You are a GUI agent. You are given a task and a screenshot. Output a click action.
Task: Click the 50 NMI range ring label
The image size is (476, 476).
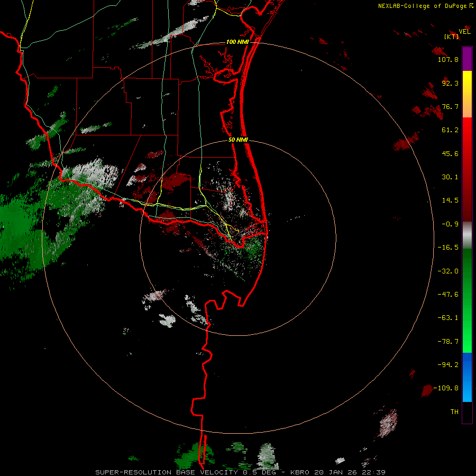point(238,140)
